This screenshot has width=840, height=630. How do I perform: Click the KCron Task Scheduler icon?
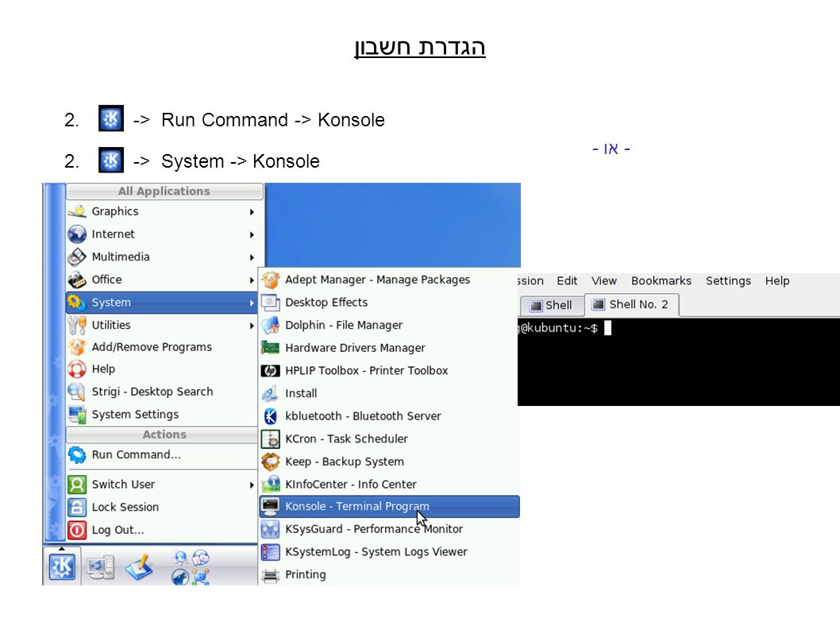[x=271, y=439]
